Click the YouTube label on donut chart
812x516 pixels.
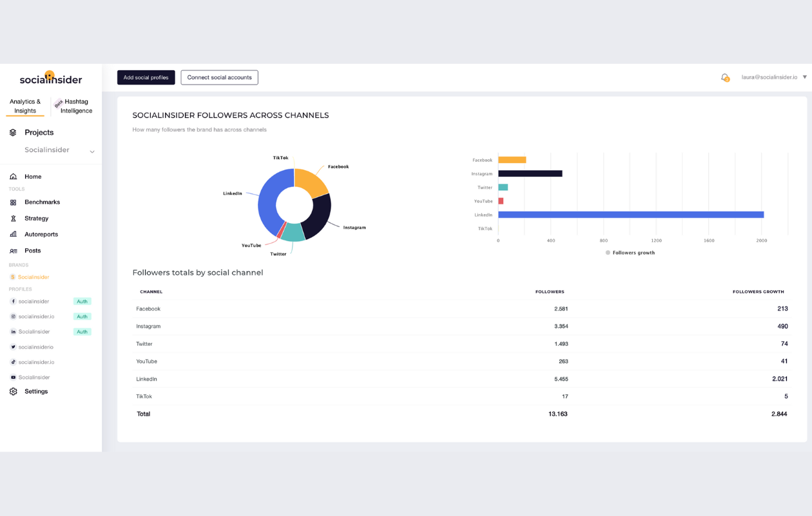[251, 246]
